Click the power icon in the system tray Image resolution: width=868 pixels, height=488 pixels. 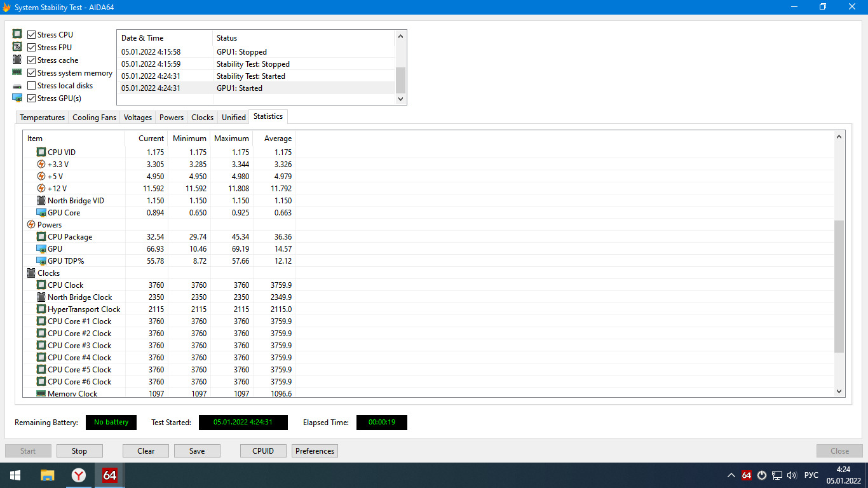761,475
